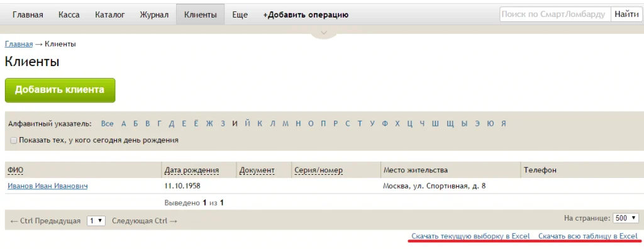Image resolution: width=644 pixels, height=249 pixels.
Task: Open the На странице 500 dropdown
Action: pos(626,218)
